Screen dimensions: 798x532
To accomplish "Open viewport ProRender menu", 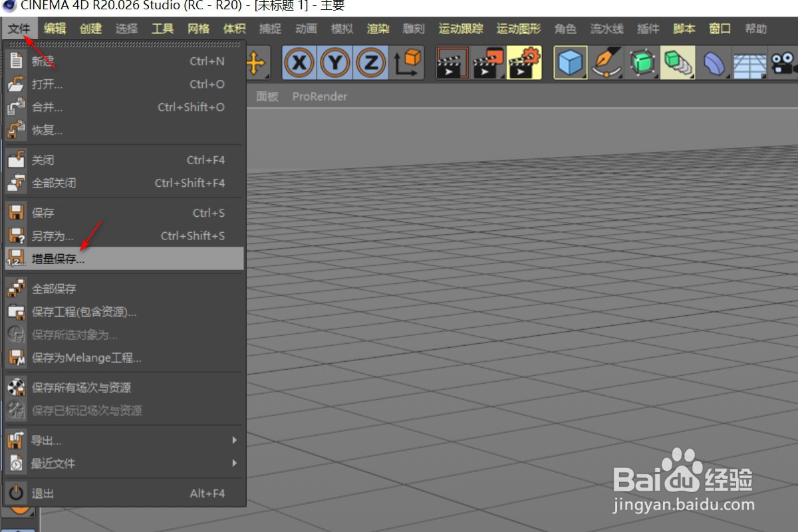I will [320, 96].
